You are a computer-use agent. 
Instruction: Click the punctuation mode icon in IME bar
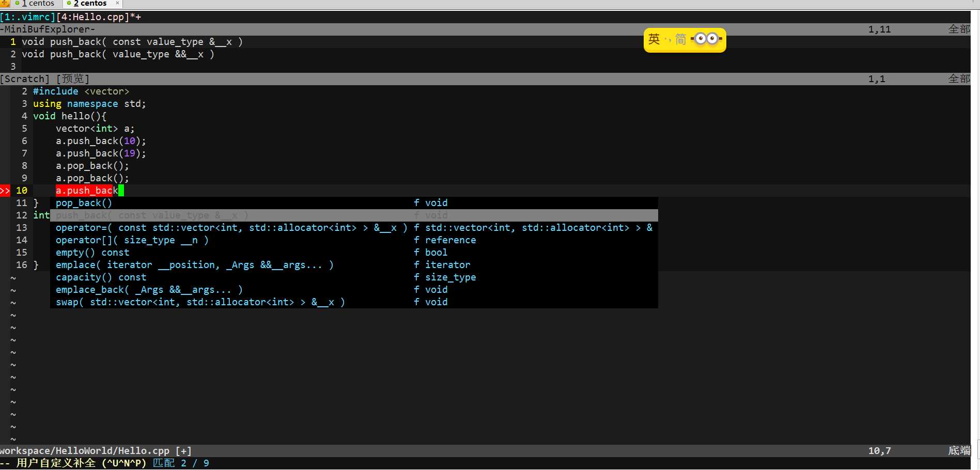[x=667, y=40]
